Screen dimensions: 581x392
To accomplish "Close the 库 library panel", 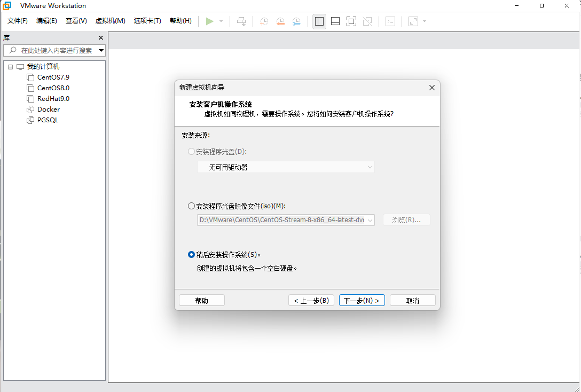I will (x=101, y=38).
